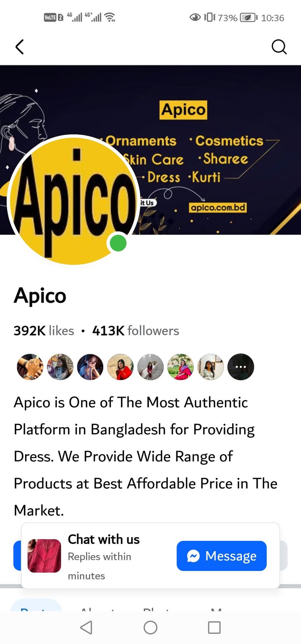Image resolution: width=301 pixels, height=644 pixels.
Task: Open the three-dots more followers circle
Action: [x=241, y=367]
